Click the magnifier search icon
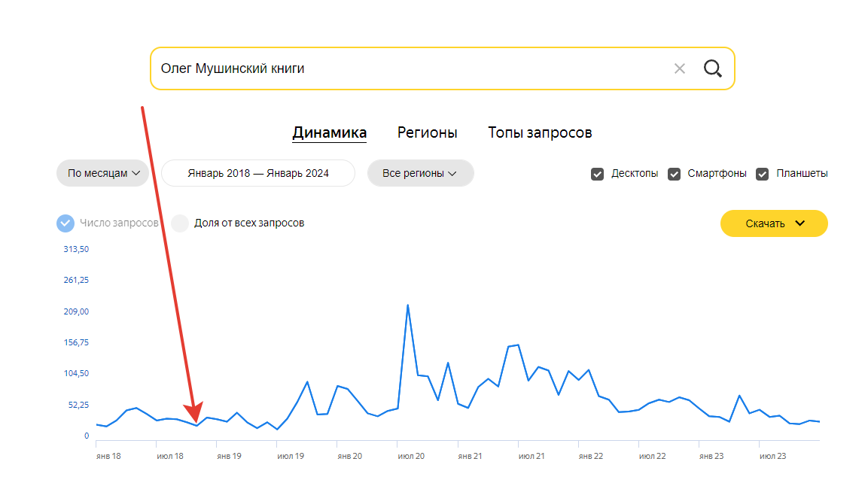Viewport: 868px width, 483px height. pos(712,69)
